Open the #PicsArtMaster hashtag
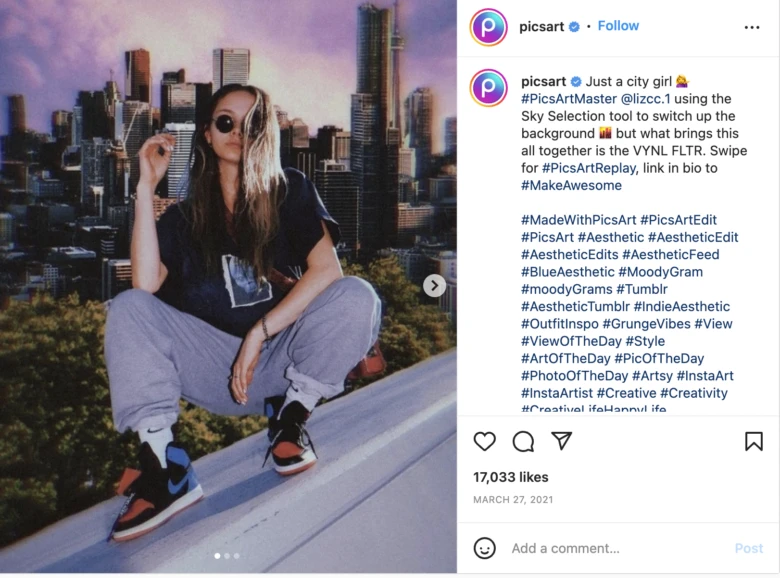The image size is (780, 578). click(569, 99)
